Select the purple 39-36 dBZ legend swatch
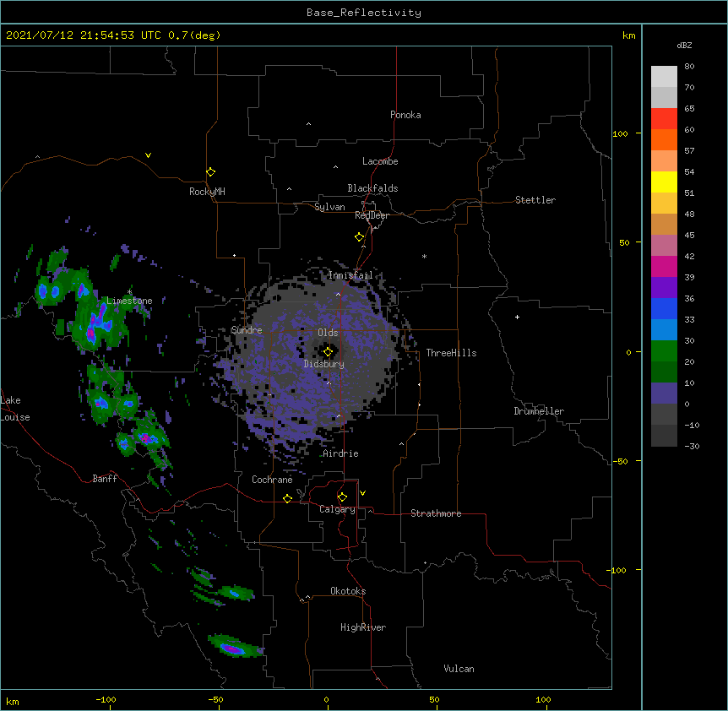This screenshot has width=728, height=711. (664, 288)
